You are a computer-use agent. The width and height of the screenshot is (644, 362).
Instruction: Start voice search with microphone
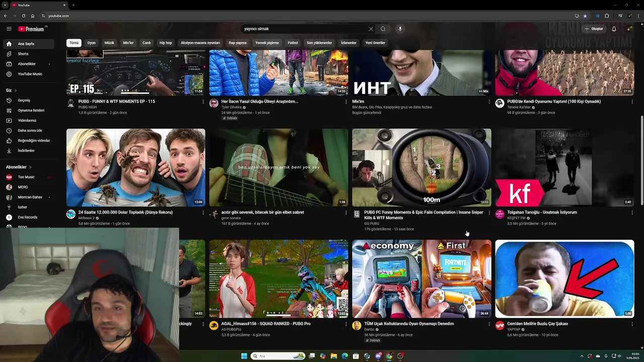click(x=400, y=29)
